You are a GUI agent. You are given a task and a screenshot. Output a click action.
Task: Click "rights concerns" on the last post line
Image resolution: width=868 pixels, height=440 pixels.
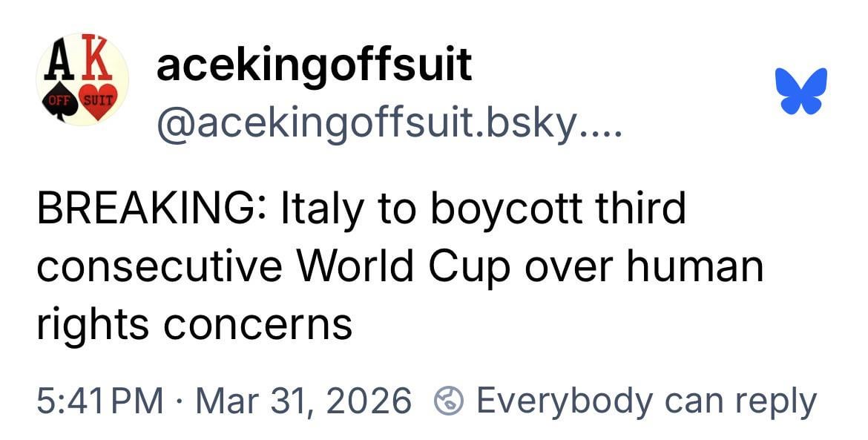point(194,324)
